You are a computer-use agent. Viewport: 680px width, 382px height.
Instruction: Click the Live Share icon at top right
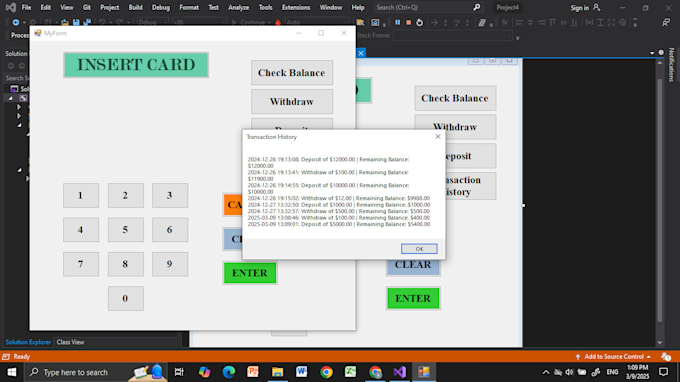[x=666, y=22]
